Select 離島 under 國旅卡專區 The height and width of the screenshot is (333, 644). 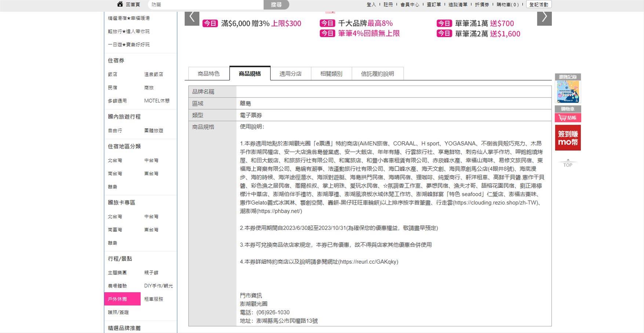(x=113, y=243)
